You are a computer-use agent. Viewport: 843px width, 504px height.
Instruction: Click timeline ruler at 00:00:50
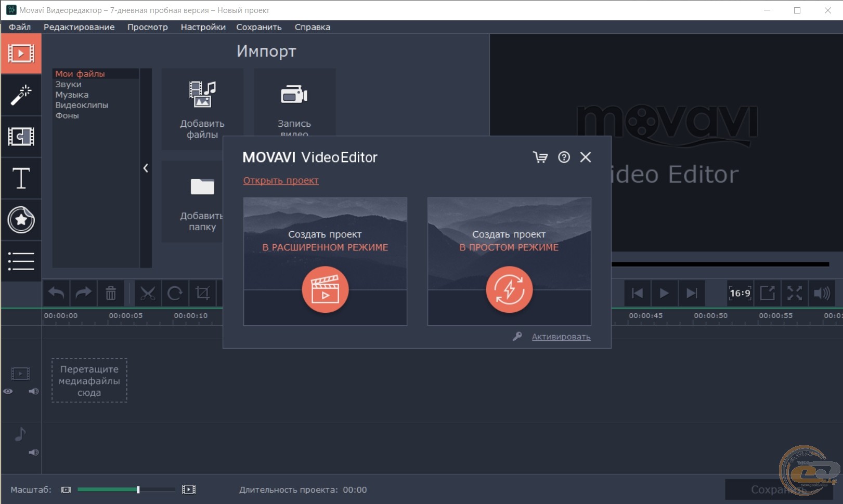(710, 315)
